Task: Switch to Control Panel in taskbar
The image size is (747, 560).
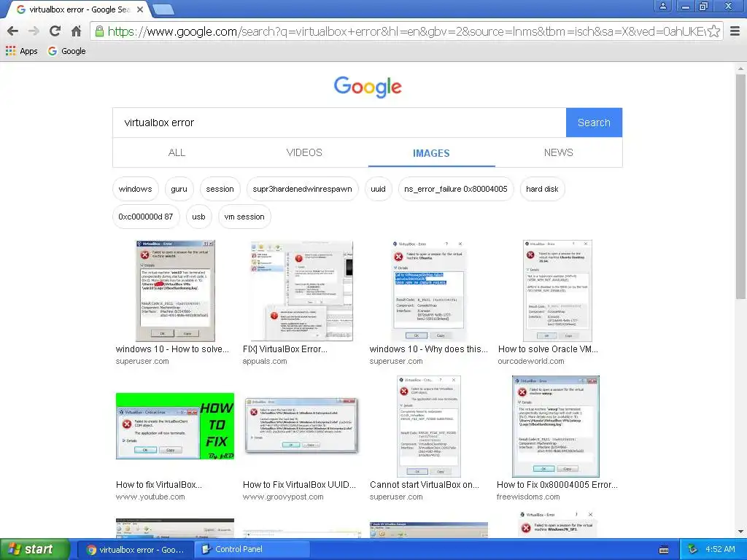Action: coord(251,549)
